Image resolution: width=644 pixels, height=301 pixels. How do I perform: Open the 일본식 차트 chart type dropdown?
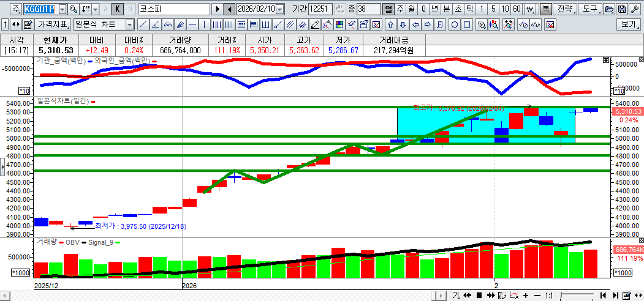pyautogui.click(x=129, y=24)
